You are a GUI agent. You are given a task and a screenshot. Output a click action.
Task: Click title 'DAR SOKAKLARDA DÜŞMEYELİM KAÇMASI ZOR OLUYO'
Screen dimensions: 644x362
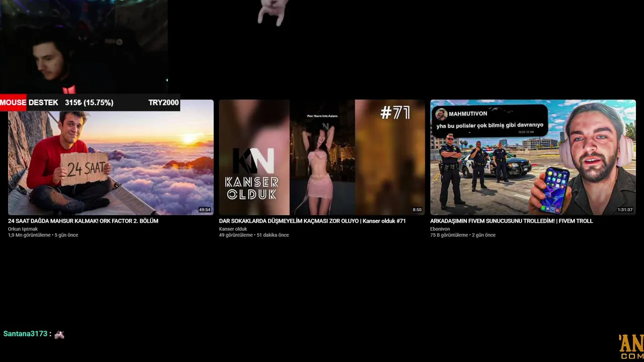click(289, 221)
